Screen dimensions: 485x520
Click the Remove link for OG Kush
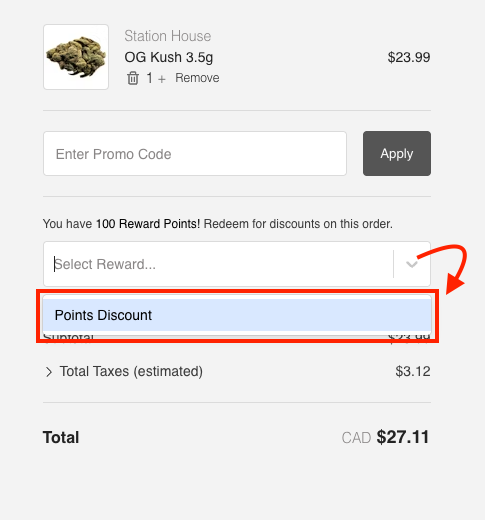[x=197, y=78]
